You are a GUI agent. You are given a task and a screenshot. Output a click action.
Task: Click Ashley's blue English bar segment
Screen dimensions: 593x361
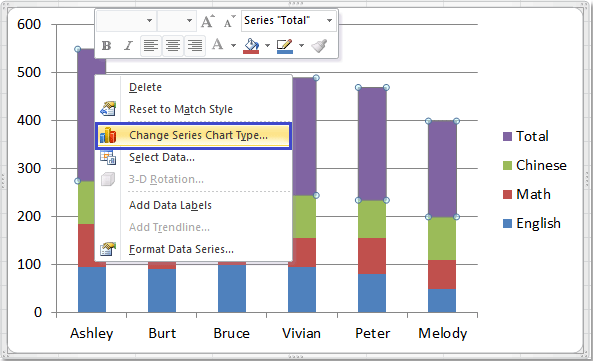tap(92, 290)
